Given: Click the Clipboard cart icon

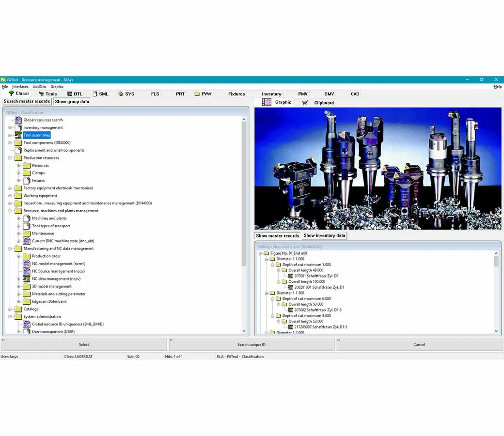Looking at the screenshot, I should 305,102.
